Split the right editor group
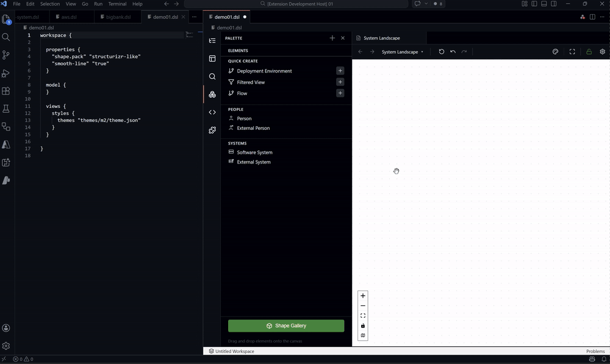The height and width of the screenshot is (364, 610). pos(592,16)
